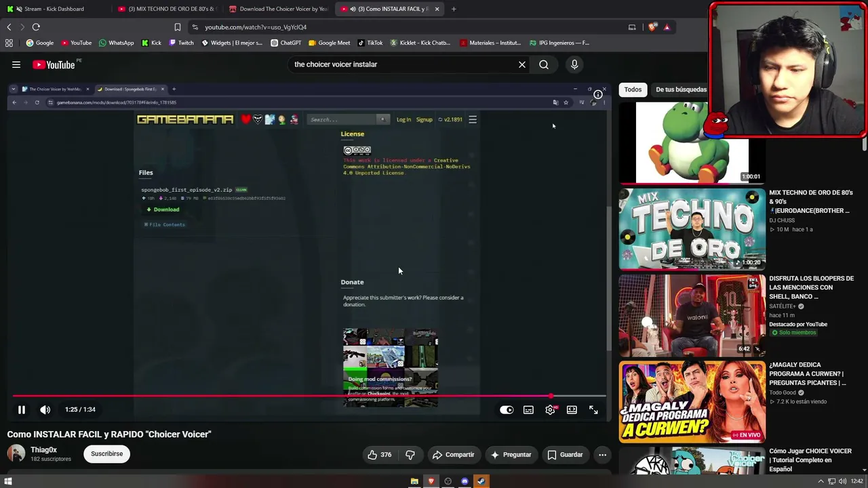Image resolution: width=868 pixels, height=488 pixels.
Task: Subscribe to Thiag0x with Suscribirse
Action: [x=107, y=453]
